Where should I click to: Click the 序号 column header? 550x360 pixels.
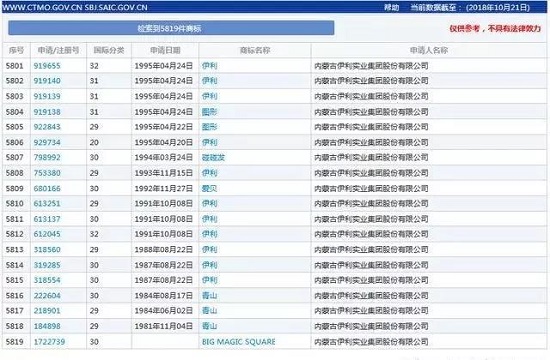(x=16, y=50)
